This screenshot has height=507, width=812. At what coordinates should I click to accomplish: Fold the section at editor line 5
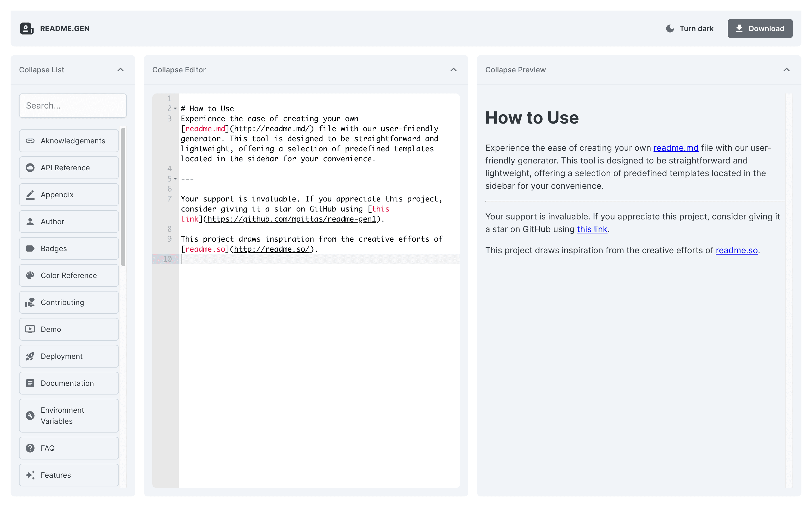point(175,179)
